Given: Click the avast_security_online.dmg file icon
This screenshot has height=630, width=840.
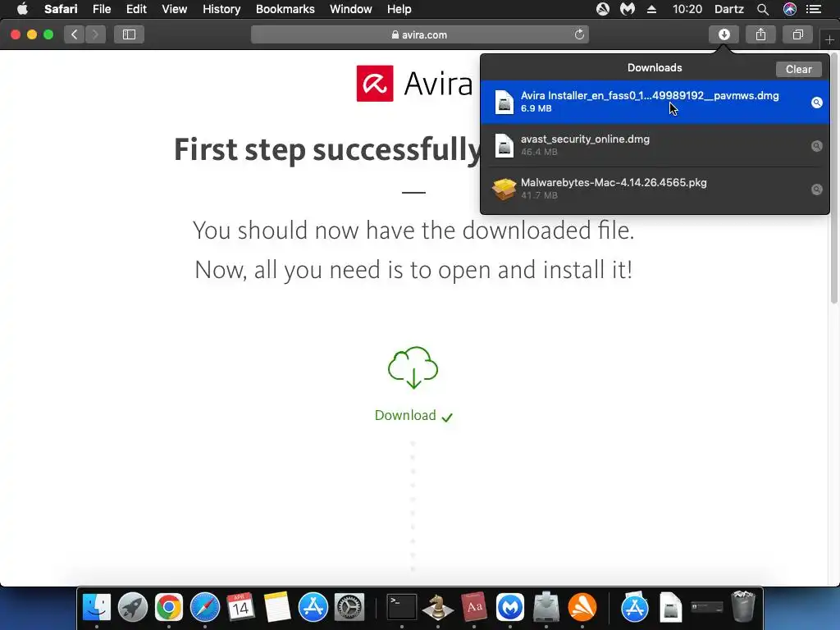Looking at the screenshot, I should click(504, 145).
